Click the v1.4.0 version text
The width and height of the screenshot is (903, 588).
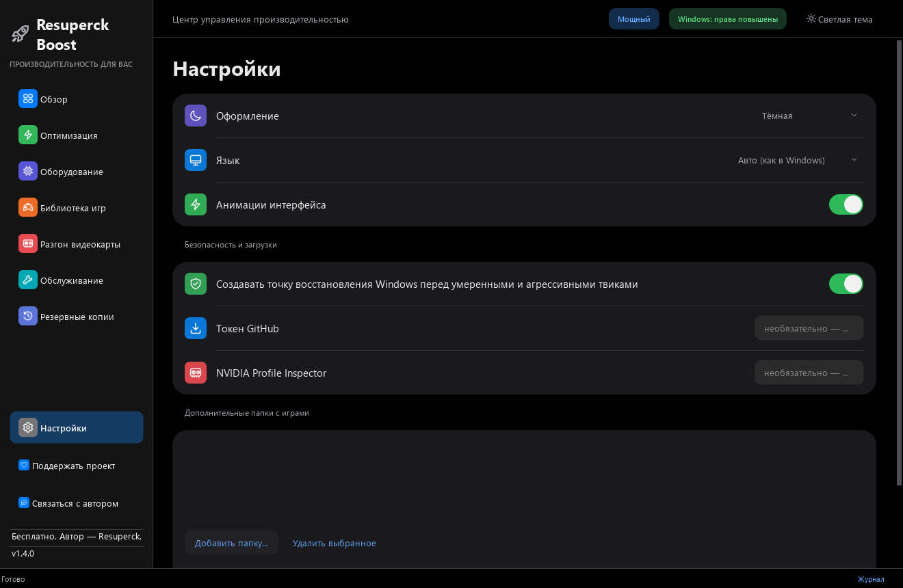coord(23,553)
